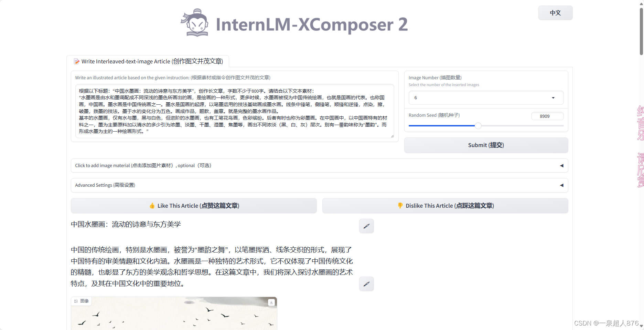Screen dimensions: 644x330
Task: Click Like This Article button
Action: [194, 206]
